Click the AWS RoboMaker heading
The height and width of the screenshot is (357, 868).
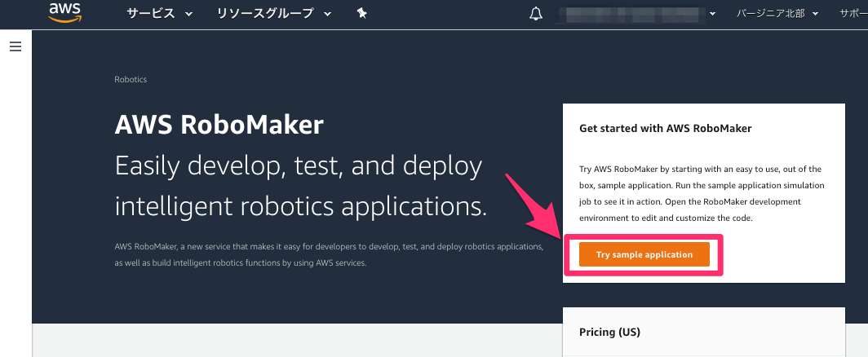[x=219, y=125]
